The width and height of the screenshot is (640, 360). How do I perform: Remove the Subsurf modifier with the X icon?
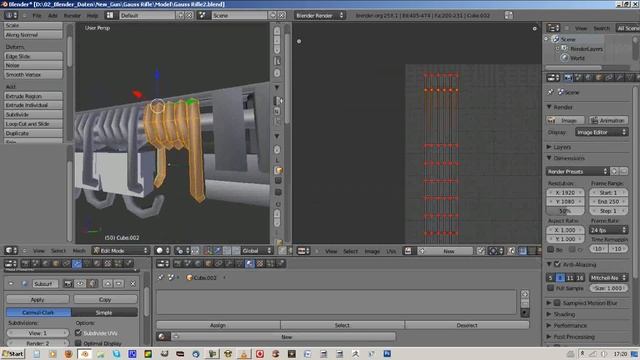click(x=133, y=284)
